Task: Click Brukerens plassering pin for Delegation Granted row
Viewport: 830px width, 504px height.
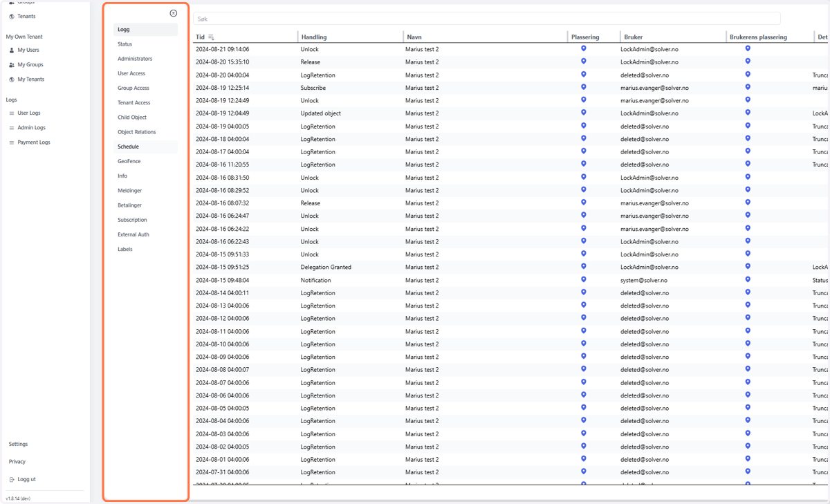Action: pyautogui.click(x=748, y=267)
